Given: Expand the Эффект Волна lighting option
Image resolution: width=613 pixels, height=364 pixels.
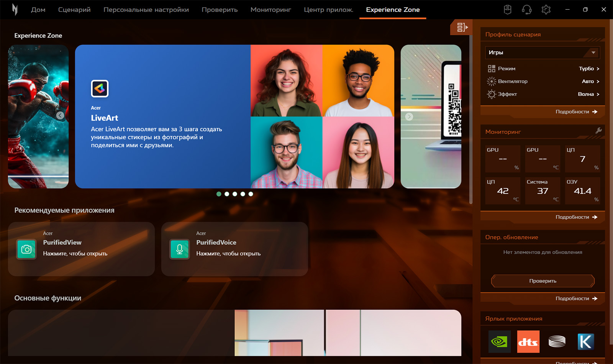Looking at the screenshot, I should click(x=588, y=94).
